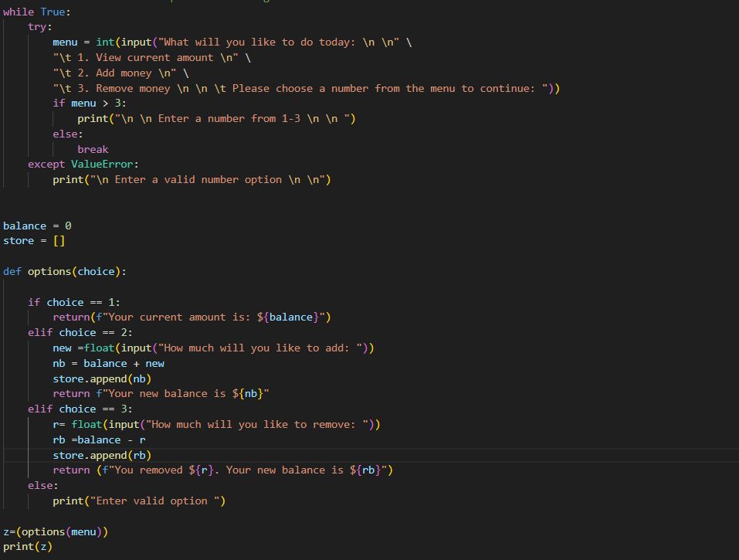Place cursor on 'balance = 0' line
The width and height of the screenshot is (739, 560).
click(37, 226)
